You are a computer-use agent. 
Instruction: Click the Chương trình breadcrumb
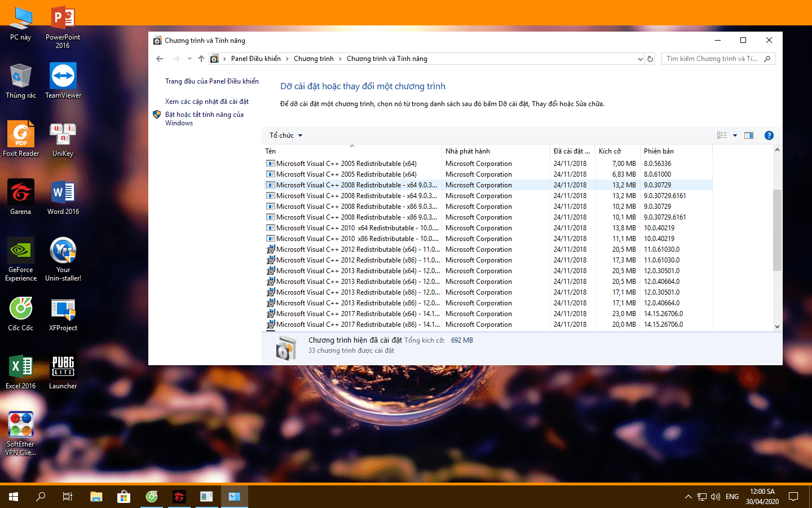pyautogui.click(x=314, y=59)
